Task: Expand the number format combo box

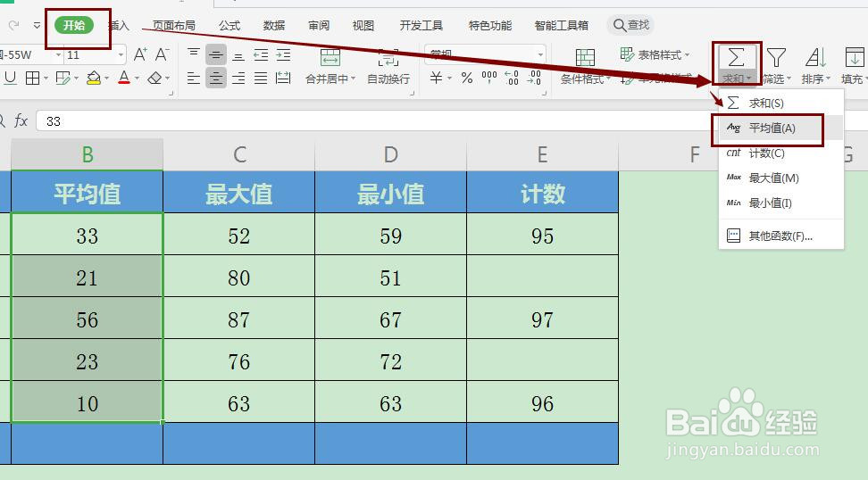Action: coord(541,54)
